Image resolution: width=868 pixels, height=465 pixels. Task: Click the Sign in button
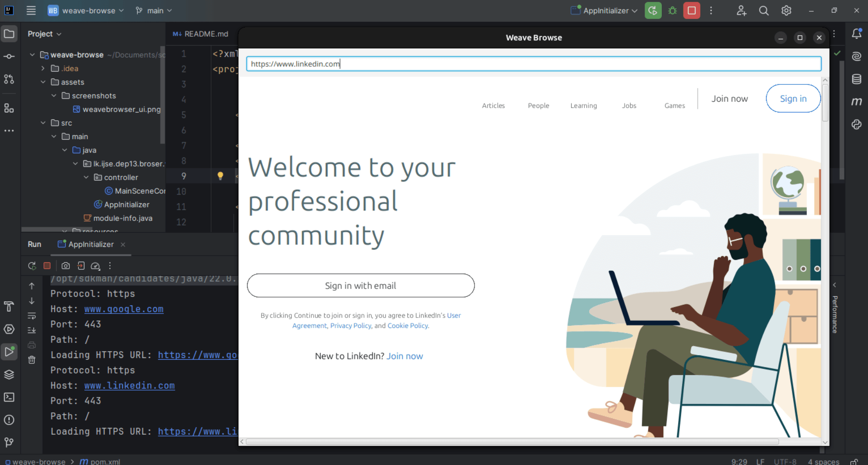click(x=793, y=98)
